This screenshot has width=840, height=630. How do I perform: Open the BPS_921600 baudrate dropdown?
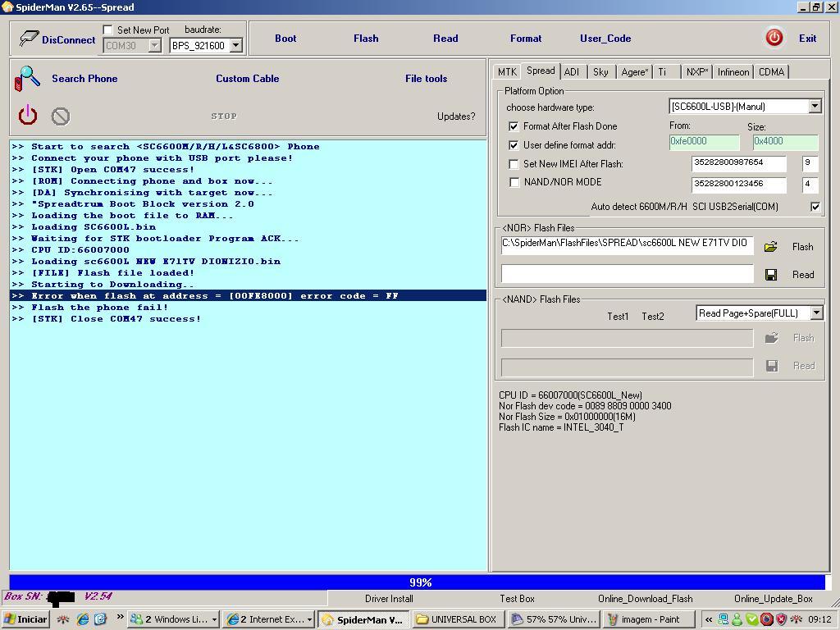[x=235, y=46]
